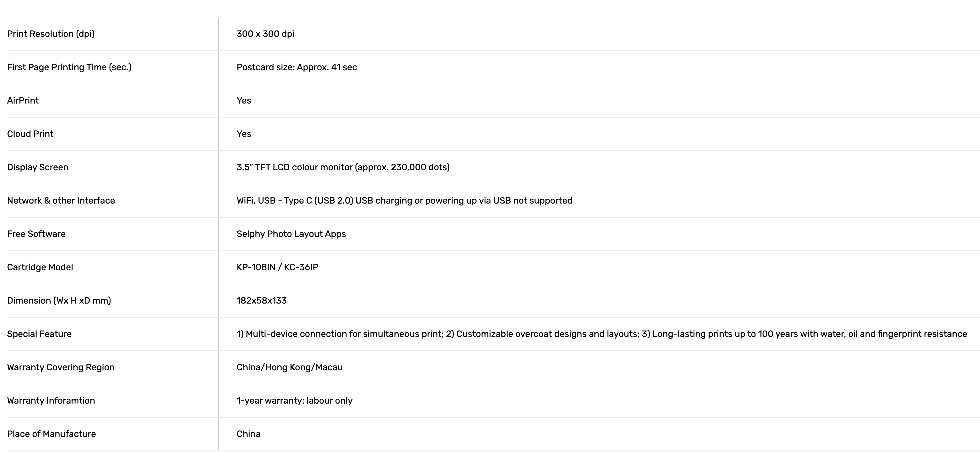Click the 182x58x133 dimension value
Image resolution: width=980 pixels, height=452 pixels.
[x=261, y=300]
